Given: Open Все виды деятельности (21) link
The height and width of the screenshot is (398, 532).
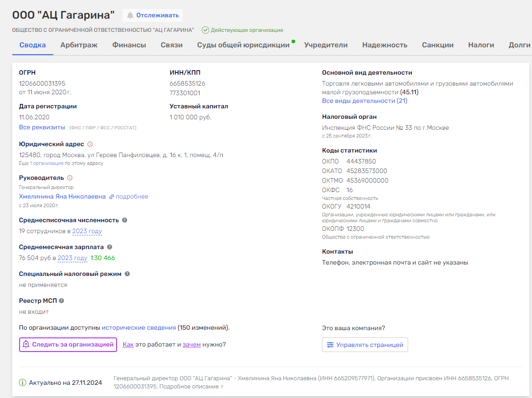Looking at the screenshot, I should coord(364,101).
